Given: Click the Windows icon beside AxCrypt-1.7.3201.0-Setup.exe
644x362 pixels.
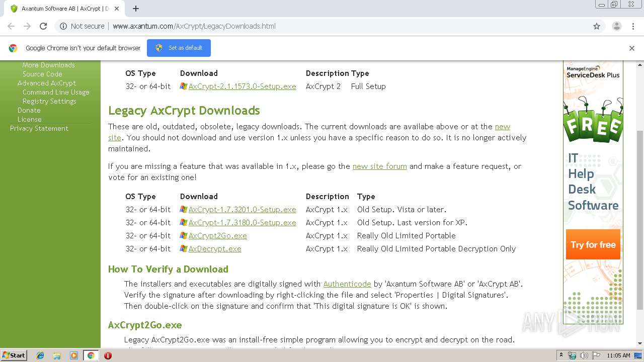Looking at the screenshot, I should coord(184,210).
